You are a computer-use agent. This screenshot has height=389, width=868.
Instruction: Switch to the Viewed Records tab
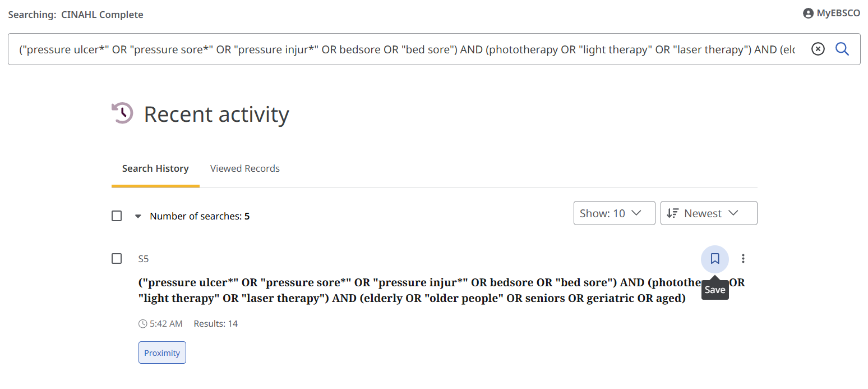[x=245, y=168]
